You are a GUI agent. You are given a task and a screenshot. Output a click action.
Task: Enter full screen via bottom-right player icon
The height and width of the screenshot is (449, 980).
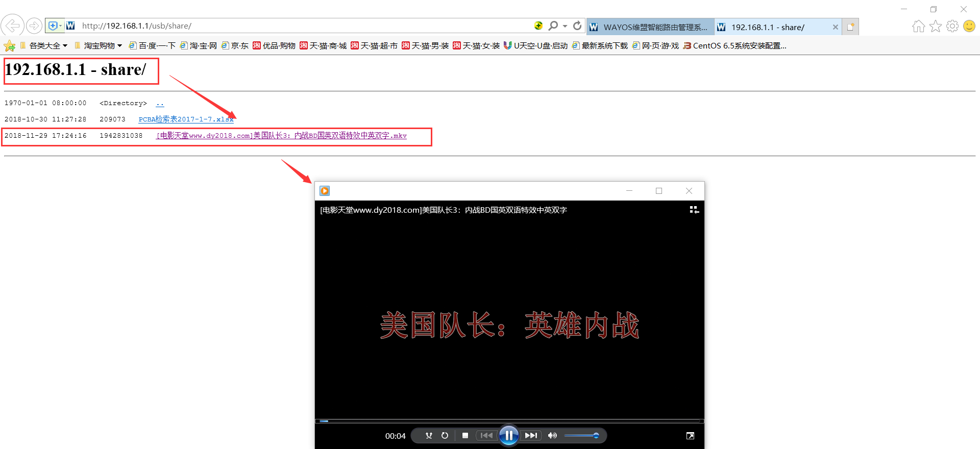pyautogui.click(x=690, y=436)
